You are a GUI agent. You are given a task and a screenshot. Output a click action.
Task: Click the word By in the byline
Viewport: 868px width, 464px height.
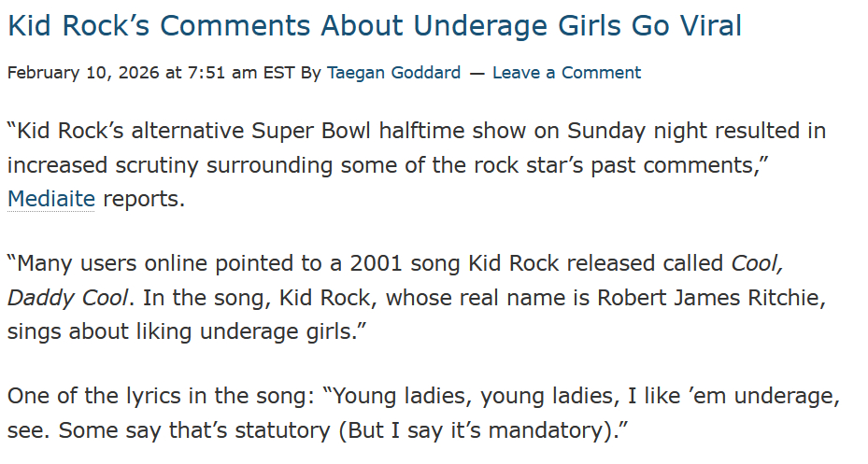tap(310, 73)
